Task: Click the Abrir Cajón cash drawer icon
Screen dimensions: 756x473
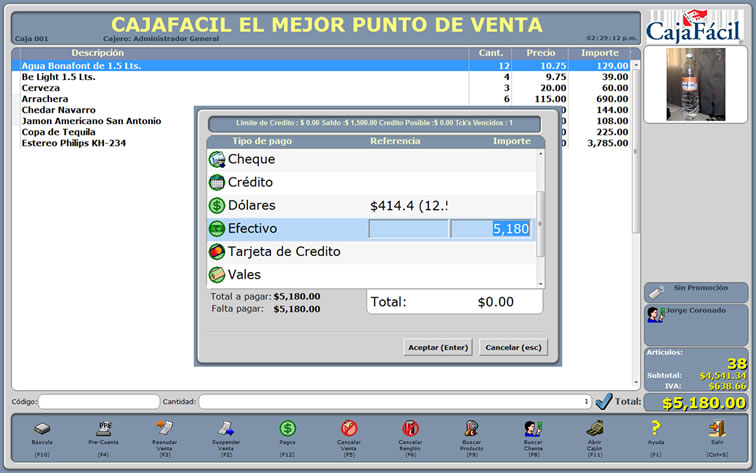Action: pyautogui.click(x=594, y=429)
